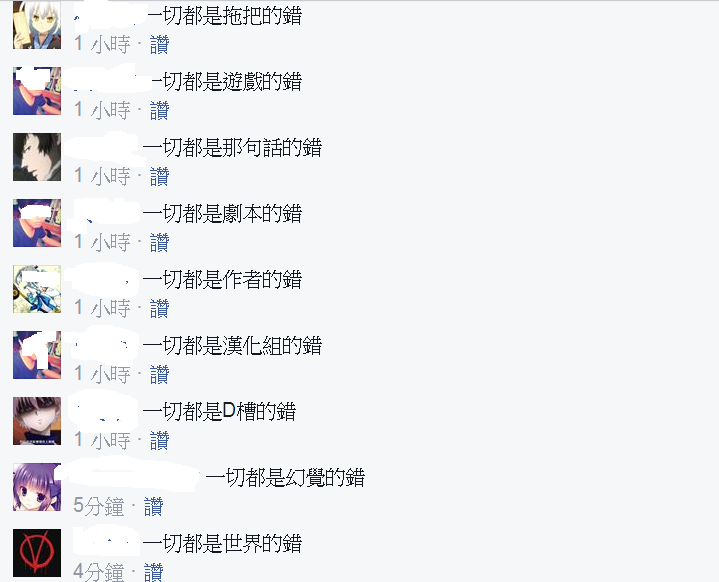Click the 5分鐘 timestamp on 幻覺 comment

pyautogui.click(x=99, y=507)
